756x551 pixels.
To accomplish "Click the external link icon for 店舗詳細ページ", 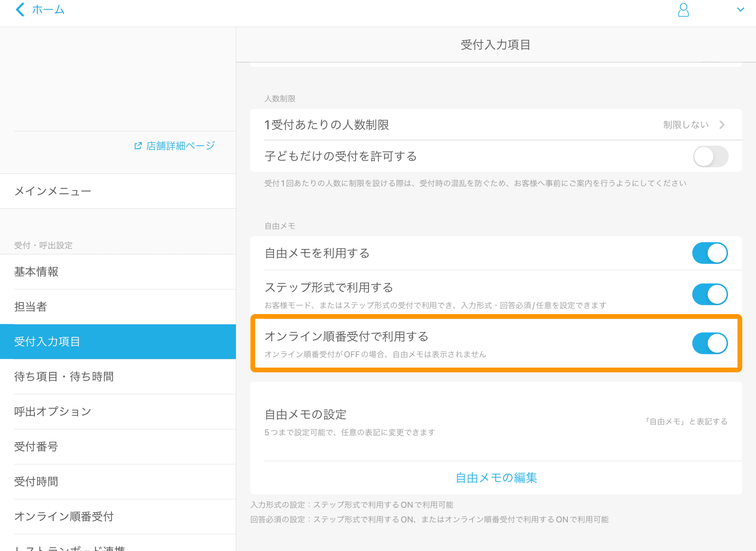I will [x=138, y=146].
